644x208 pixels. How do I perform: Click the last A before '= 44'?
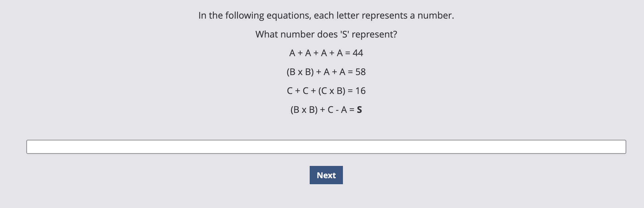click(x=340, y=53)
